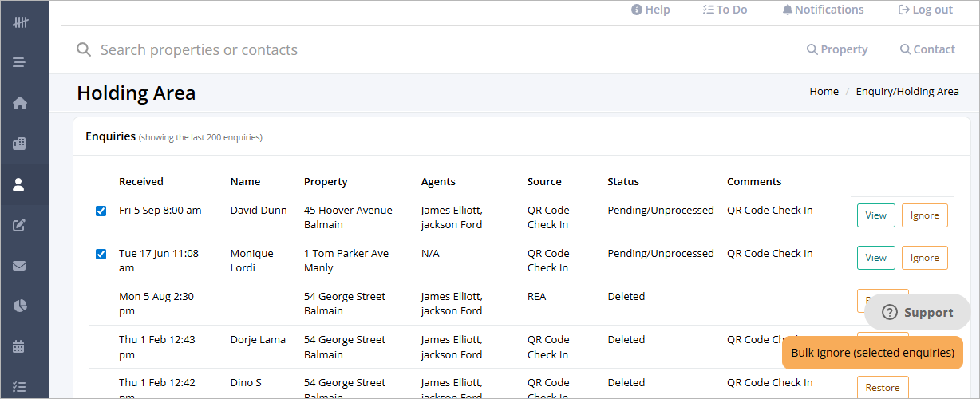This screenshot has width=980, height=399.
Task: Ignore the Monique Lordi enquiry
Action: (x=925, y=259)
